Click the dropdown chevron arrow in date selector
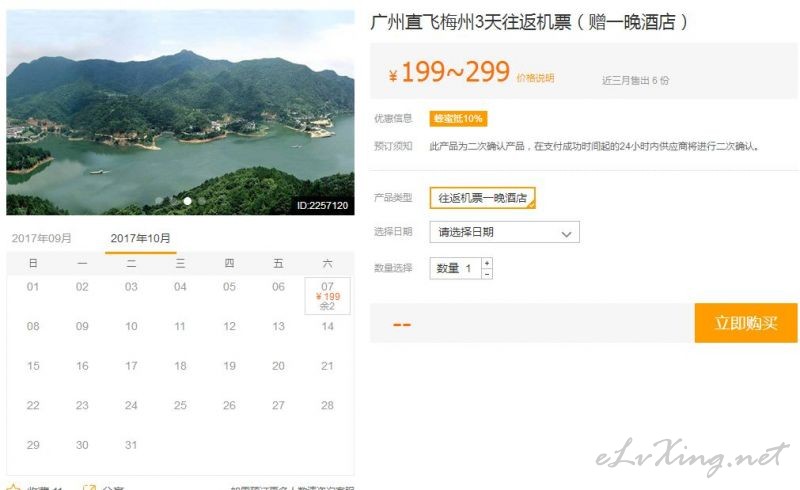This screenshot has width=800, height=490. [x=566, y=234]
